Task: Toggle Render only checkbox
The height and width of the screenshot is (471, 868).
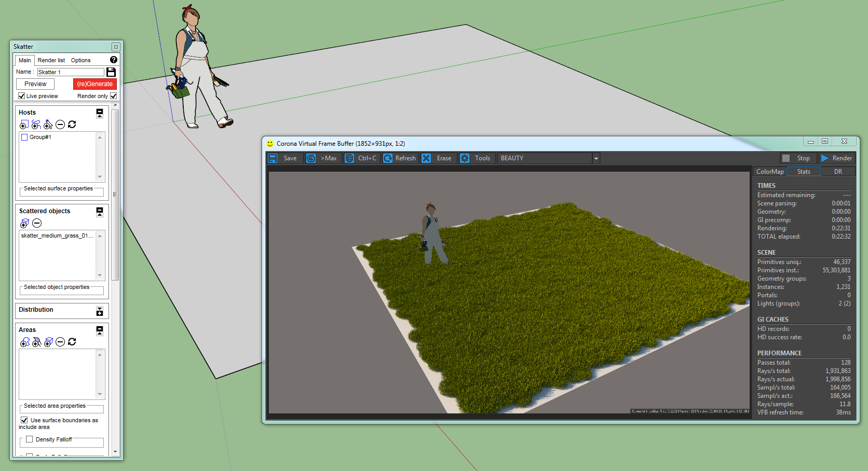Action: (x=113, y=96)
